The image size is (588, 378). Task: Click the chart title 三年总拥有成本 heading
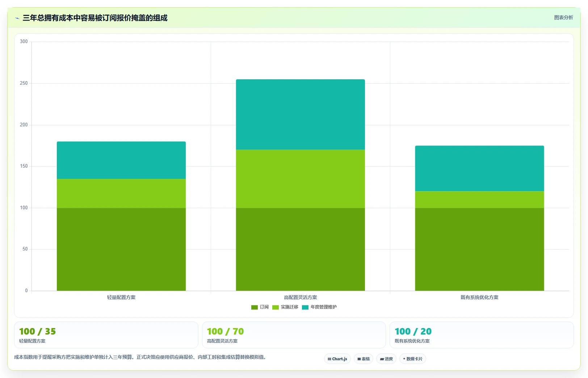(x=95, y=18)
